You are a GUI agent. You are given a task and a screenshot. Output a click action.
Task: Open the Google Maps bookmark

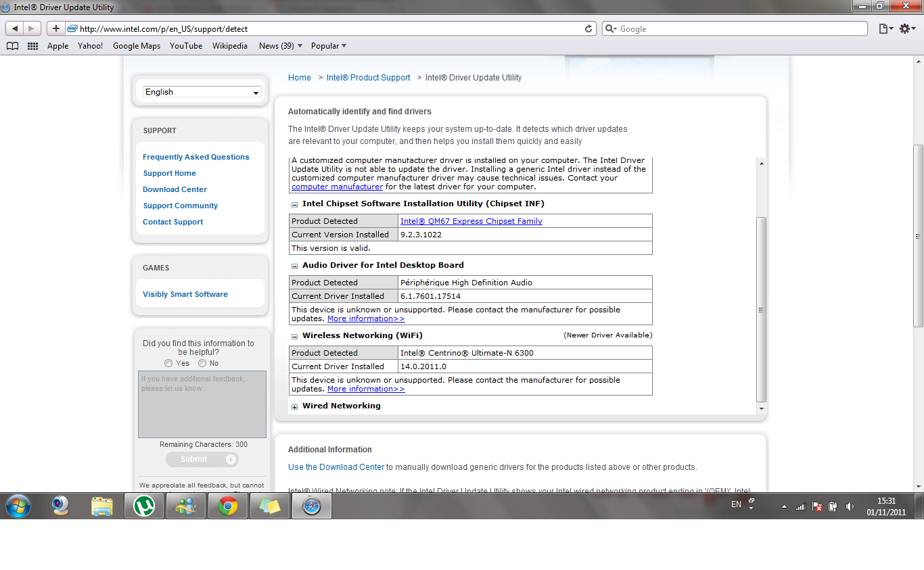pos(137,46)
